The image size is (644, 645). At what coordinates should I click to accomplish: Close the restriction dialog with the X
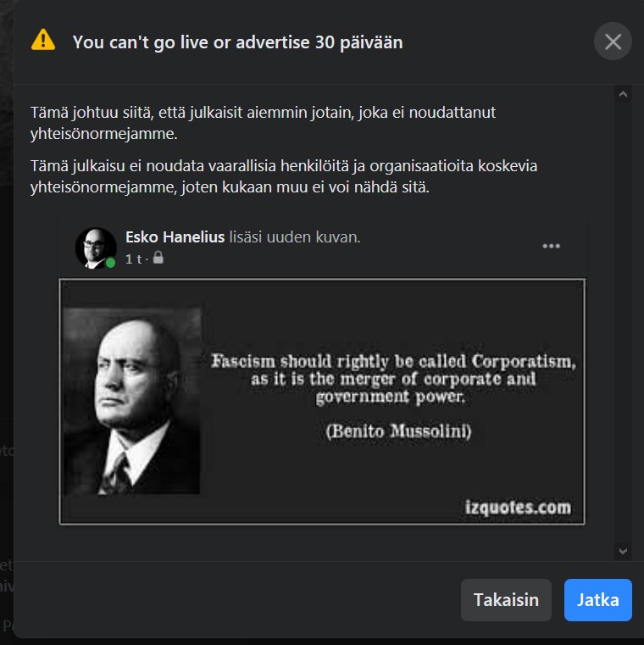click(x=613, y=42)
